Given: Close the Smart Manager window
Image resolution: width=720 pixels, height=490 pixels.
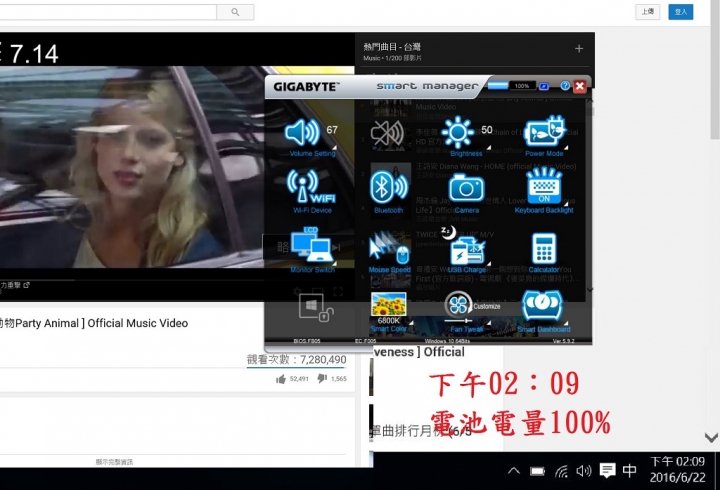Looking at the screenshot, I should point(580,86).
